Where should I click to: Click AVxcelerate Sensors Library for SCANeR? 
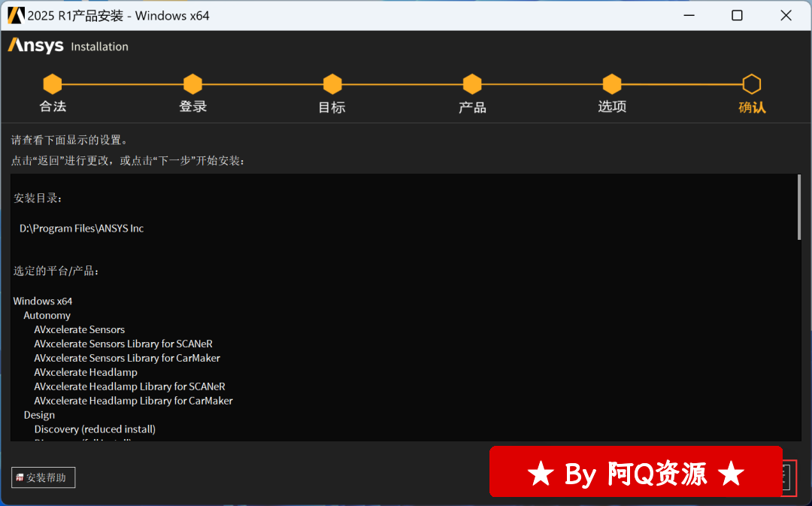tap(123, 344)
